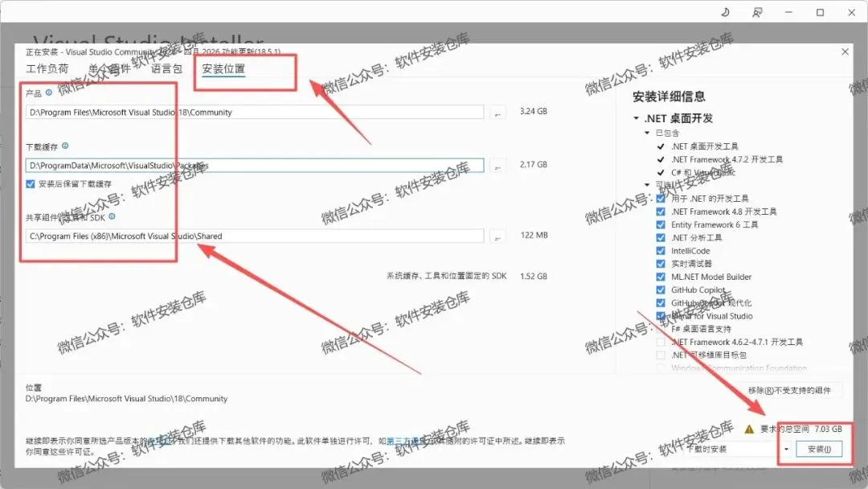Screen dimensions: 868x489
Task: Click the warning triangle next to 要求的总空间
Action: [x=749, y=429]
